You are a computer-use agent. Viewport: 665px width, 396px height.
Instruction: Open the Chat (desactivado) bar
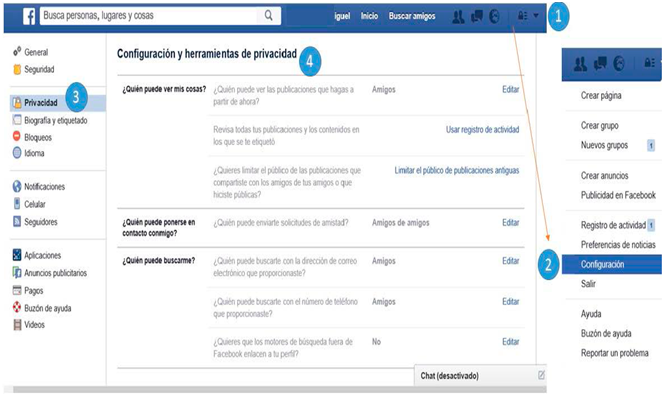click(x=480, y=375)
